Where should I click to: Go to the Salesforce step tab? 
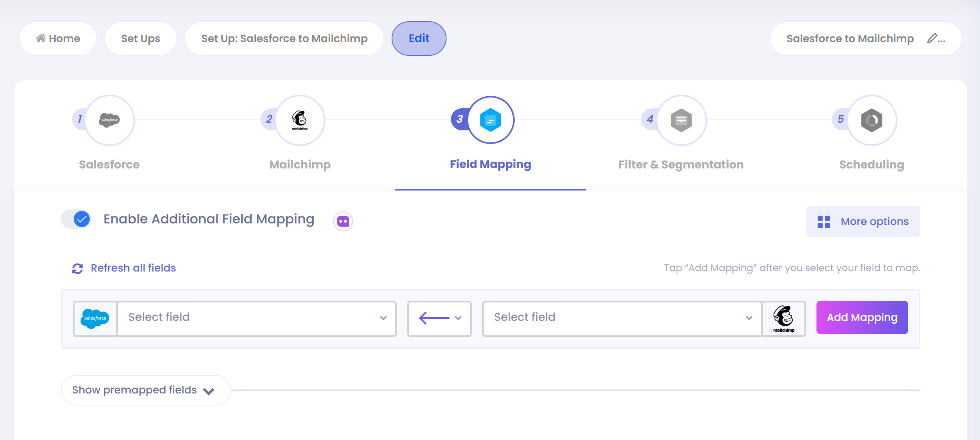pyautogui.click(x=109, y=134)
